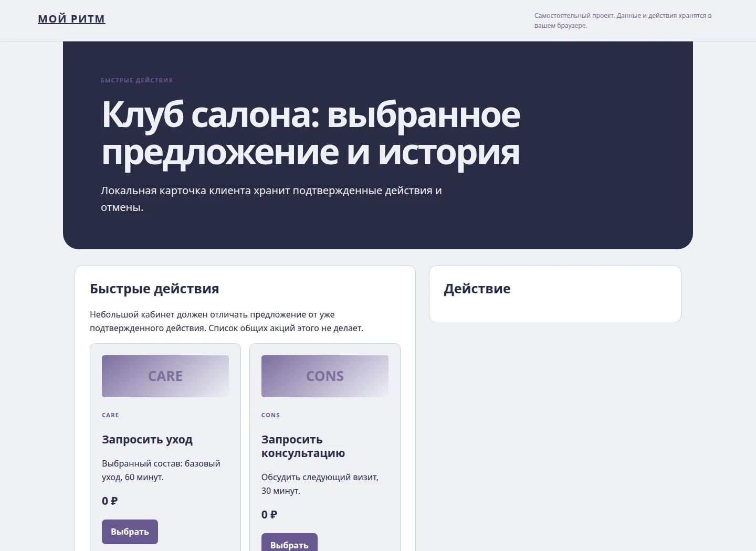Select the Запросить консультацию card title
This screenshot has height=551, width=756.
[x=303, y=447]
